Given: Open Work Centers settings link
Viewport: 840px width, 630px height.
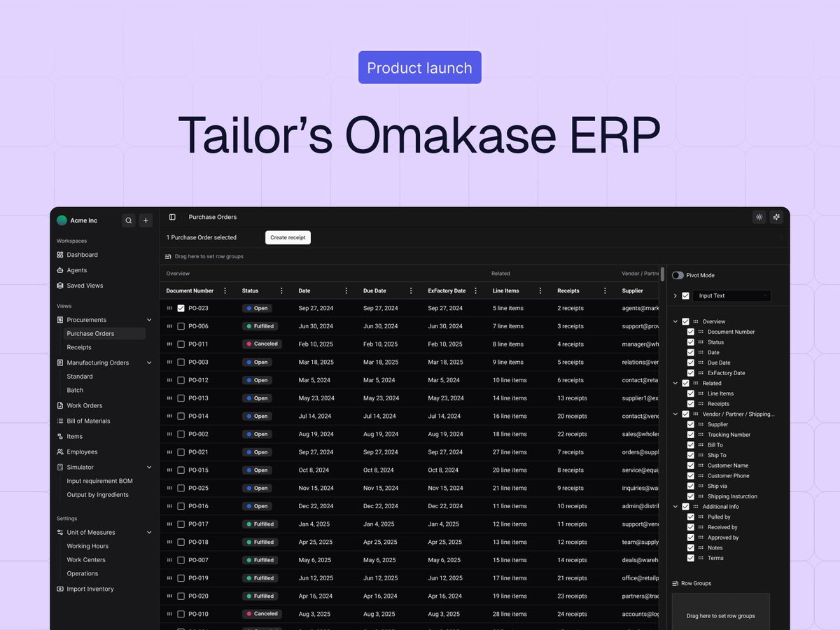Looking at the screenshot, I should 86,560.
